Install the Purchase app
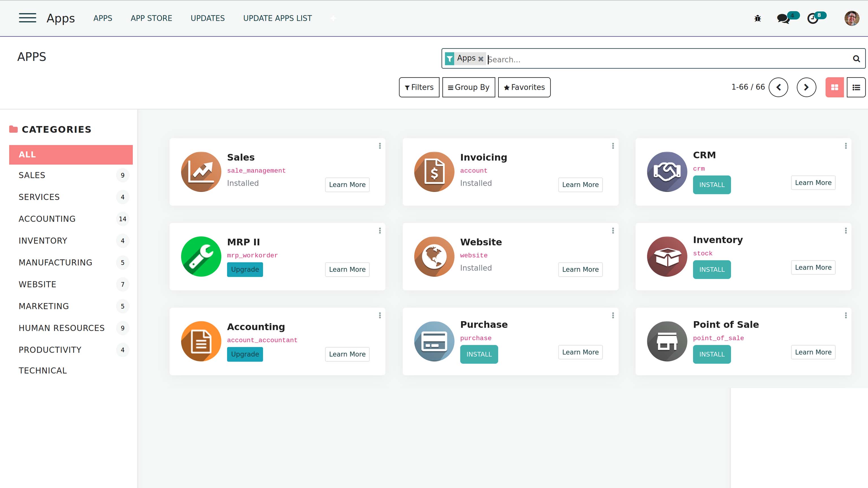Viewport: 868px width, 488px height. click(x=479, y=354)
